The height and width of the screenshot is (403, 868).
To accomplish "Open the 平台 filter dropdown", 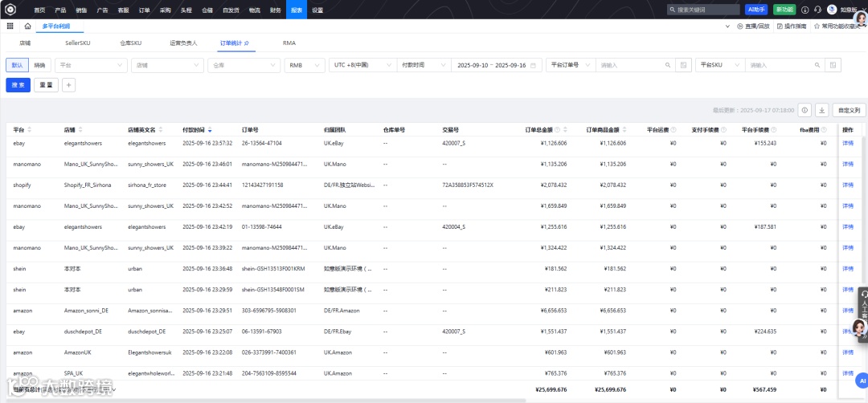I will [91, 65].
